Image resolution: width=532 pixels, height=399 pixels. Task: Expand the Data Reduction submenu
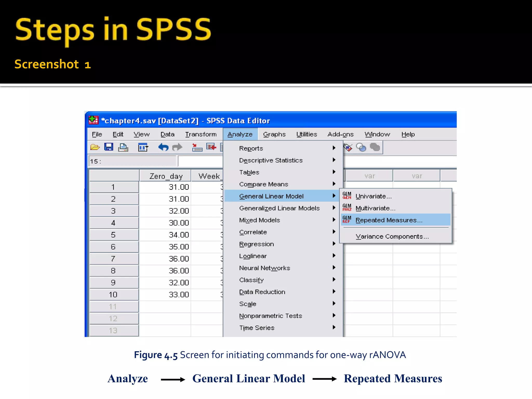pyautogui.click(x=283, y=292)
